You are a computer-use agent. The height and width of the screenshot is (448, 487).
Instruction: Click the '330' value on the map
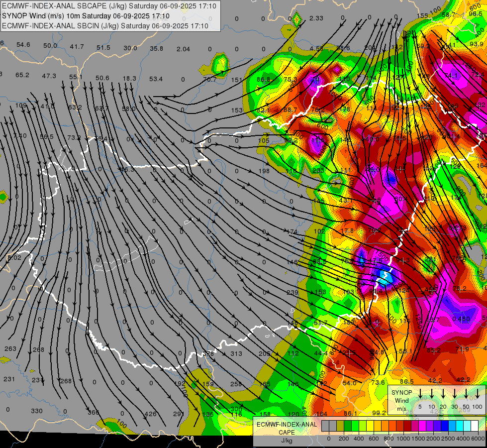click(37, 411)
